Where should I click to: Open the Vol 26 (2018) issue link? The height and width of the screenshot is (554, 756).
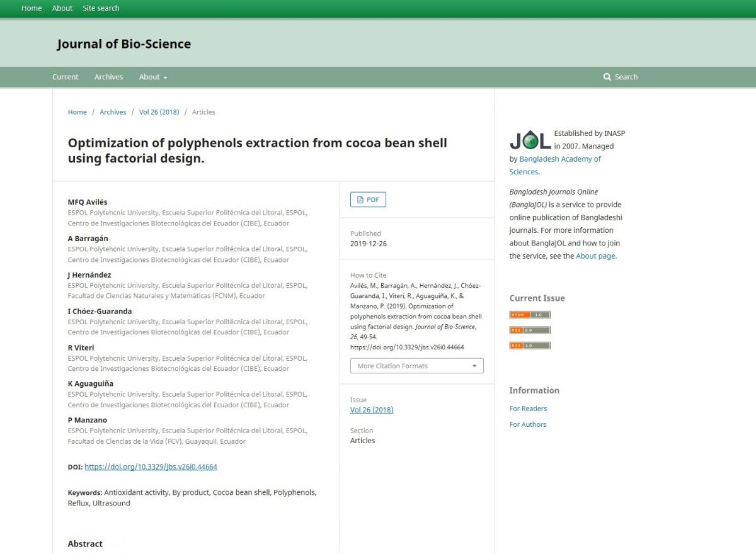[372, 410]
